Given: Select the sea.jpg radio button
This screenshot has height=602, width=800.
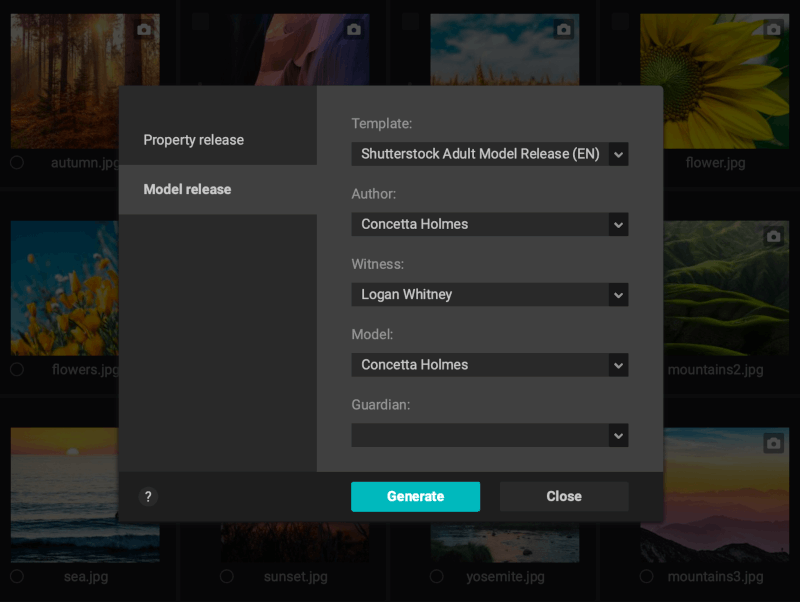Looking at the screenshot, I should (x=17, y=576).
